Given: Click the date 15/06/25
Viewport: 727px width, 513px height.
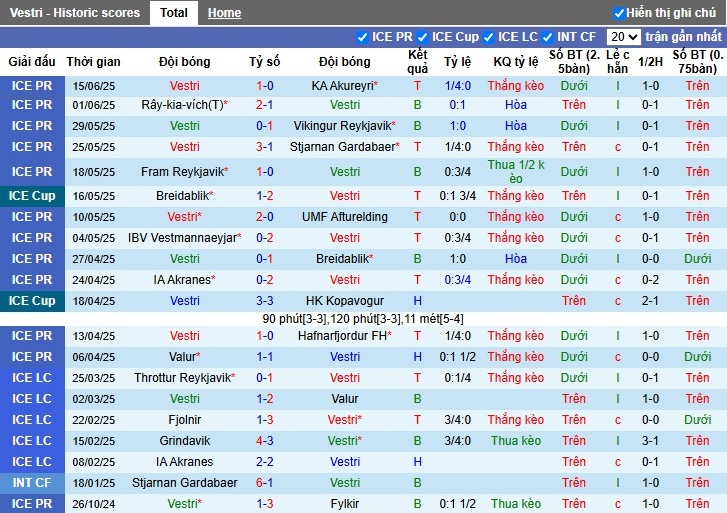Looking at the screenshot, I should pos(94,86).
